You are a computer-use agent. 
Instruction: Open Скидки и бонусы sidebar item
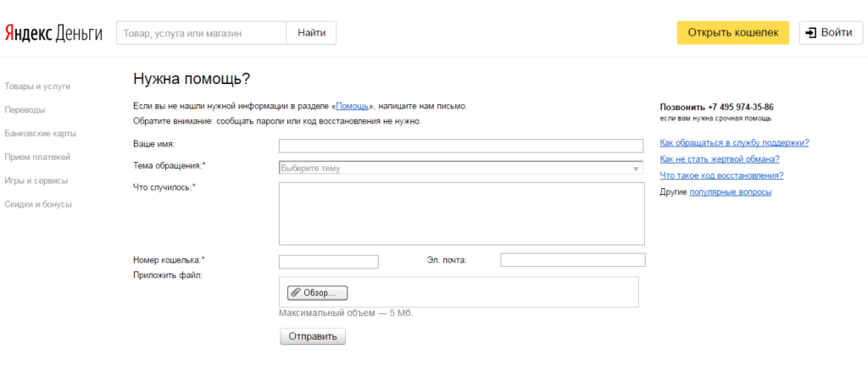click(38, 204)
